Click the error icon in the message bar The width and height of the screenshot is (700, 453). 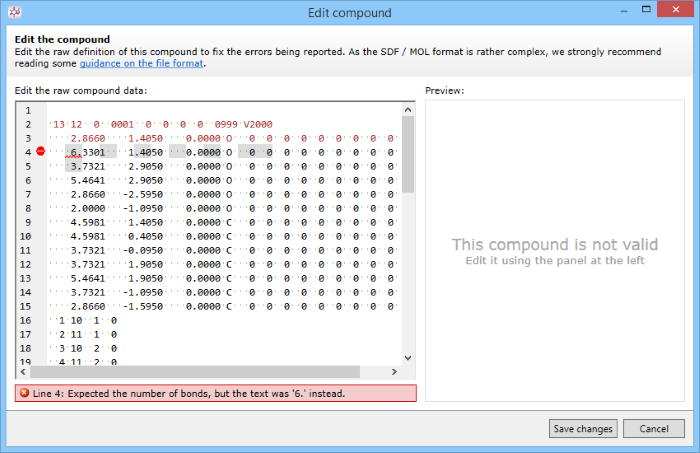coord(24,393)
